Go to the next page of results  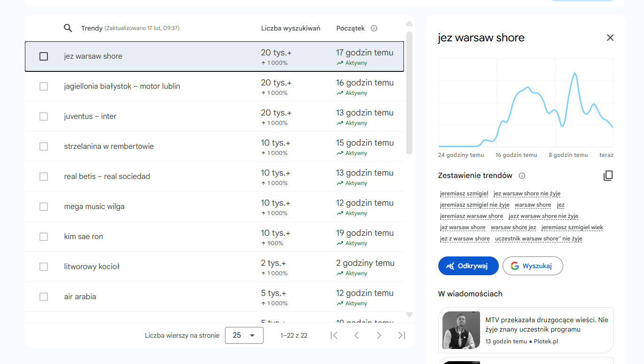[x=379, y=335]
